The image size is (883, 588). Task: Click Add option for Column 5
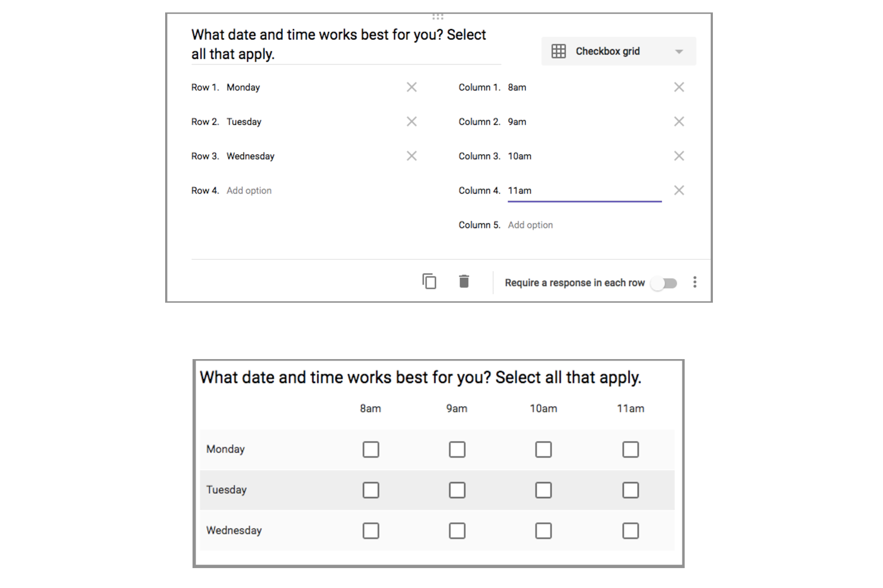pos(530,224)
